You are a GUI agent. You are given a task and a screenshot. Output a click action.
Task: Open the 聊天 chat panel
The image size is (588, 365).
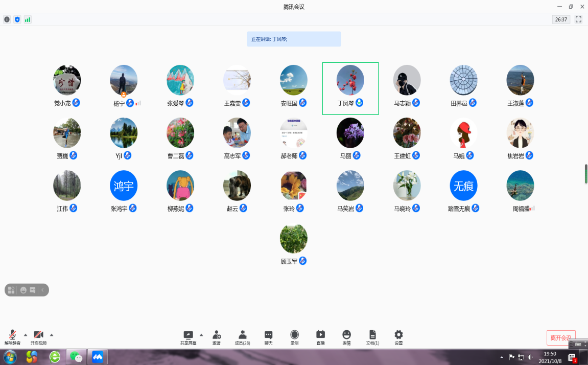(x=268, y=335)
